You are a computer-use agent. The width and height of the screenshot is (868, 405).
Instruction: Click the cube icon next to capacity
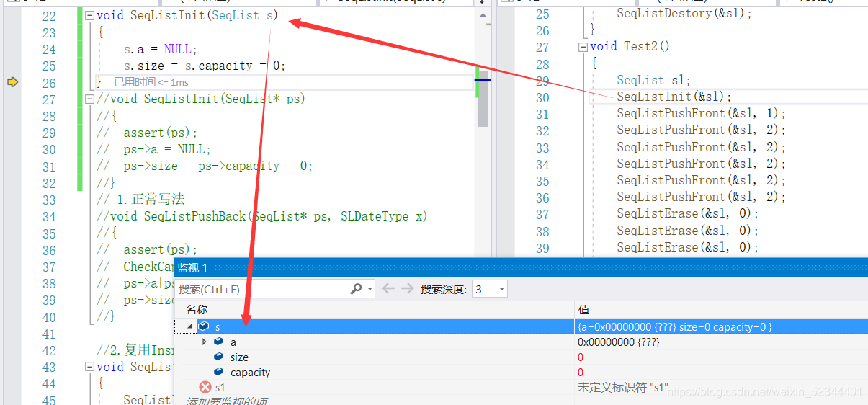click(x=218, y=373)
